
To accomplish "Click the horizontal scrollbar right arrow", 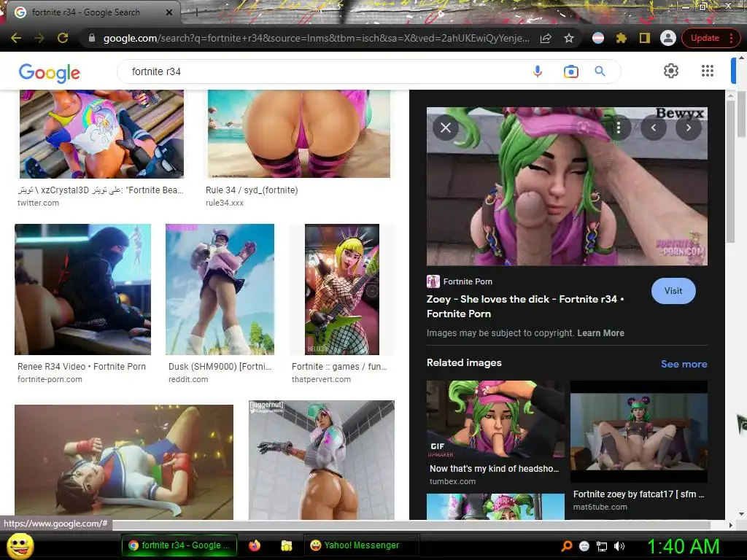I will coord(730,525).
